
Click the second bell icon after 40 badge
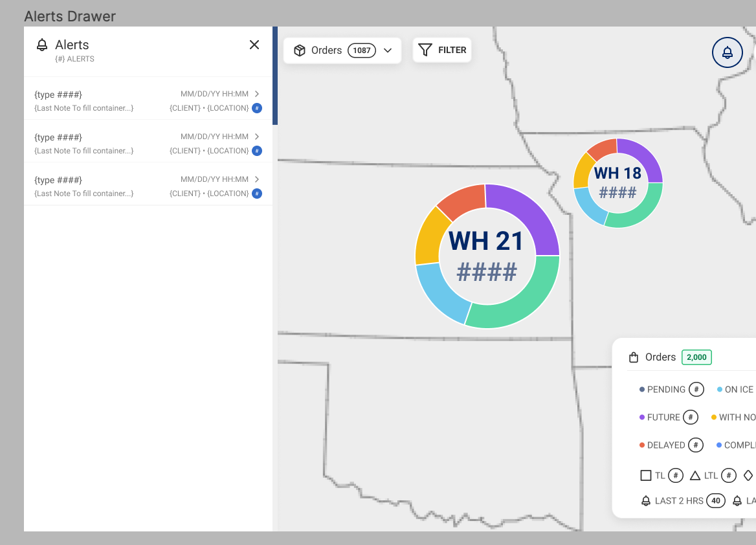(737, 501)
